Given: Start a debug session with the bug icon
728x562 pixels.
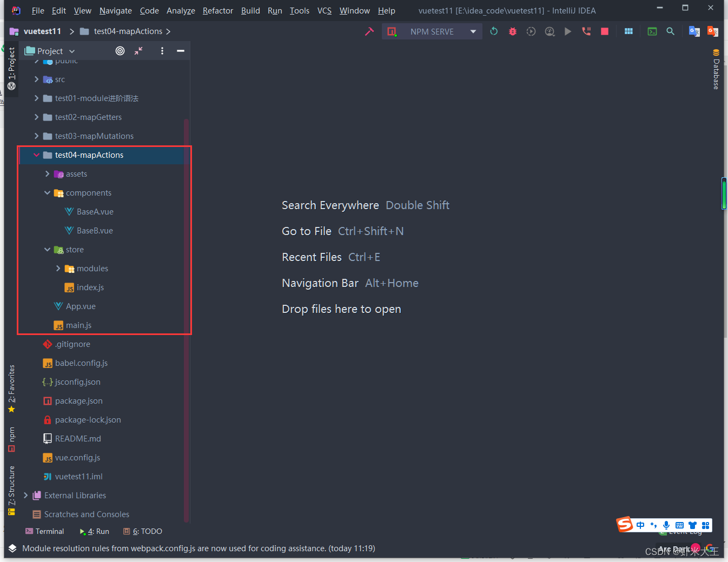Looking at the screenshot, I should tap(512, 31).
